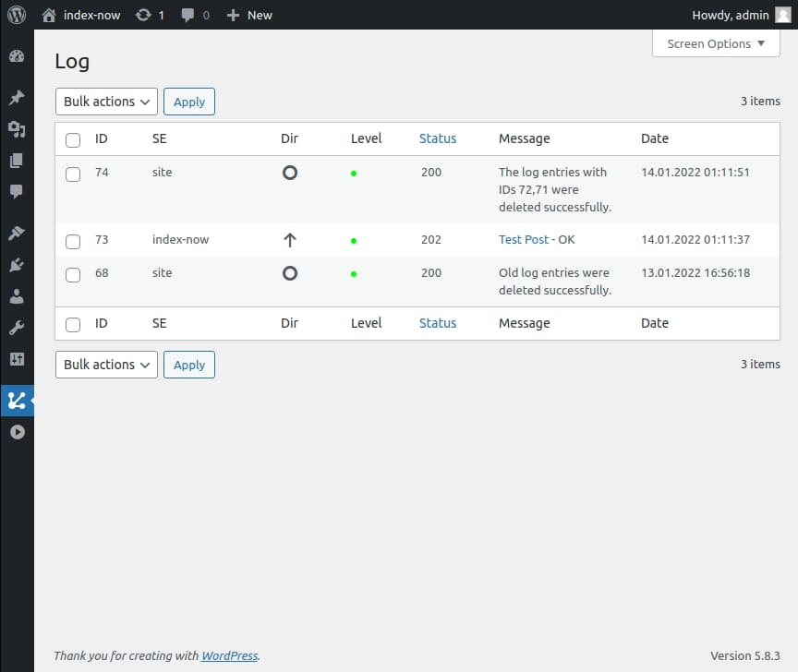Open the Plugins sidebar icon

[x=17, y=265]
